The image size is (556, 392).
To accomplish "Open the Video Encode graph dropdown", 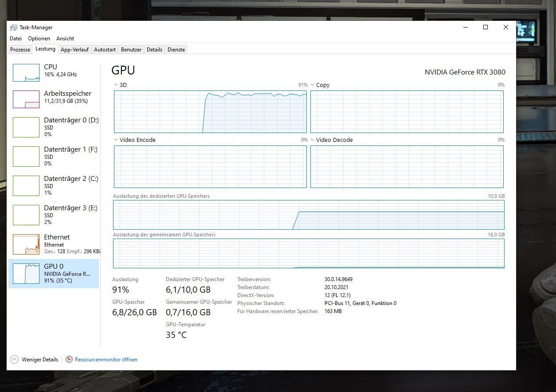I will 116,140.
